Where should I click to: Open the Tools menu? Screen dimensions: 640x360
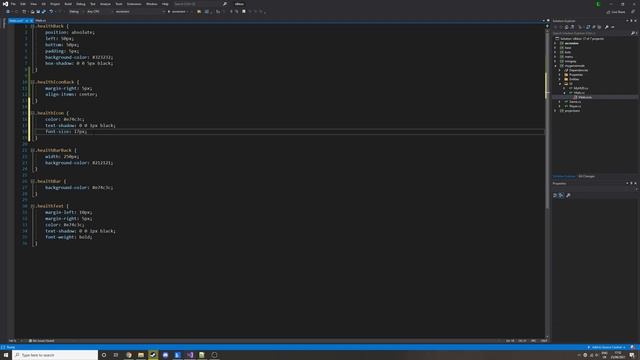[x=119, y=4]
